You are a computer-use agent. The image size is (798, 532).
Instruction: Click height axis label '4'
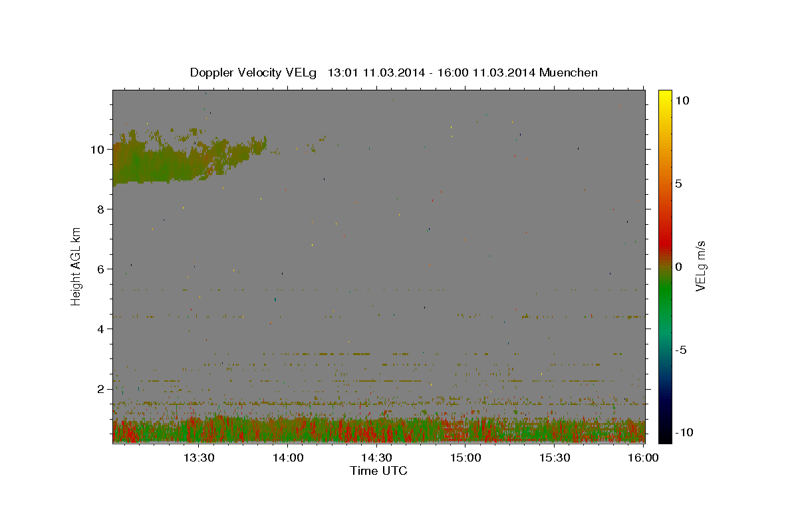(102, 329)
